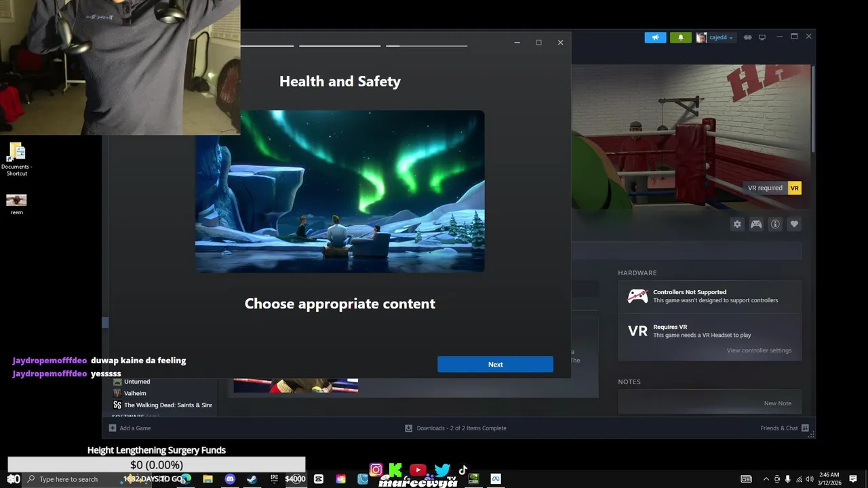The image size is (868, 488).
Task: Click the VR headset icon in Steam header
Action: [x=747, y=37]
